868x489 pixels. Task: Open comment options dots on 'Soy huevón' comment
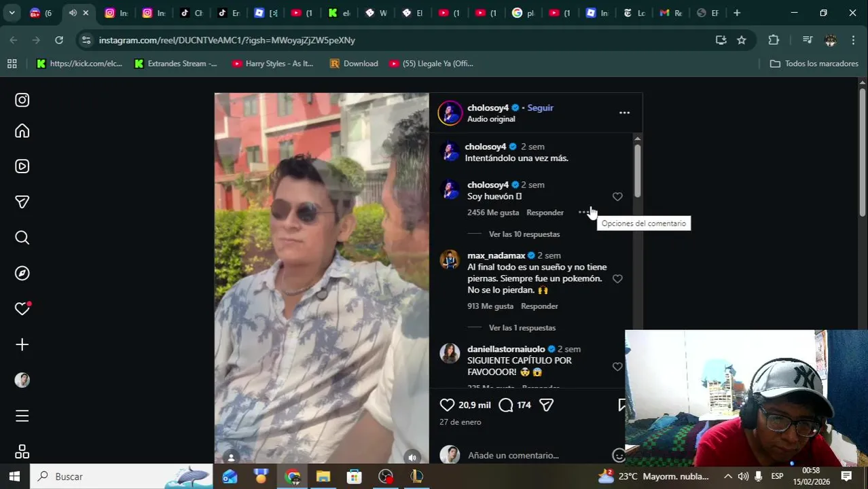click(583, 213)
